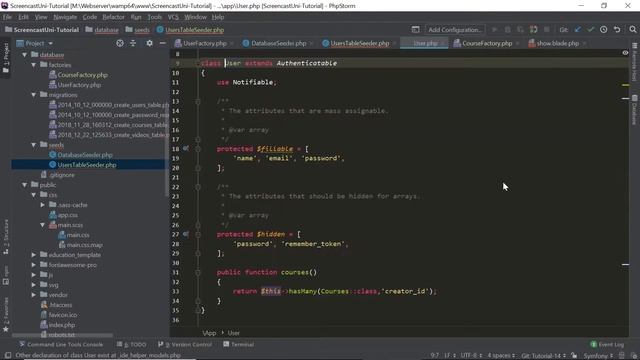Open the Project tool window side tab
The image size is (640, 360).
(6, 58)
